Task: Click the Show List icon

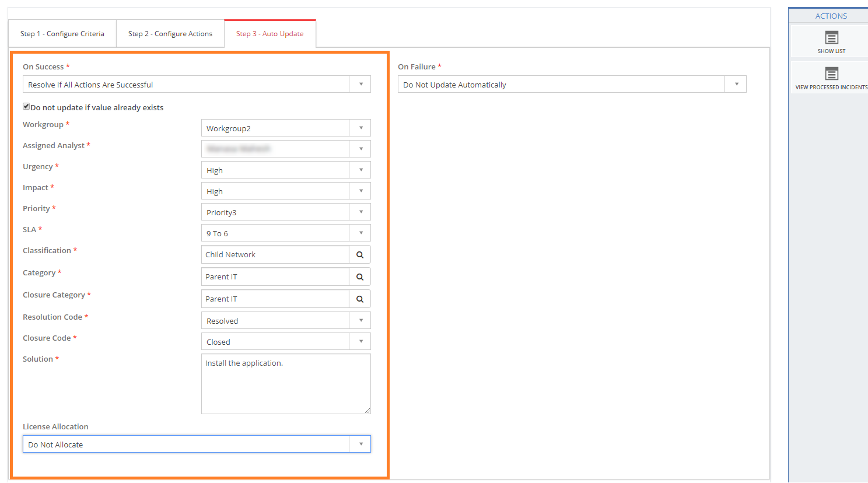Action: point(831,38)
